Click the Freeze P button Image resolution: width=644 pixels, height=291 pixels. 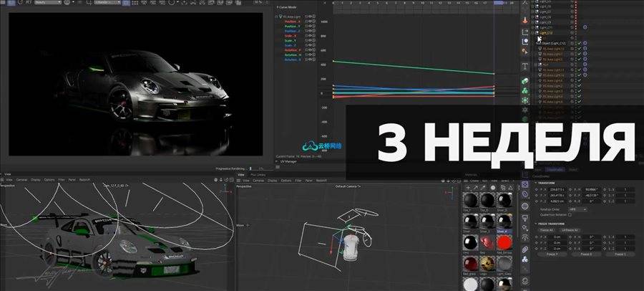coord(552,254)
